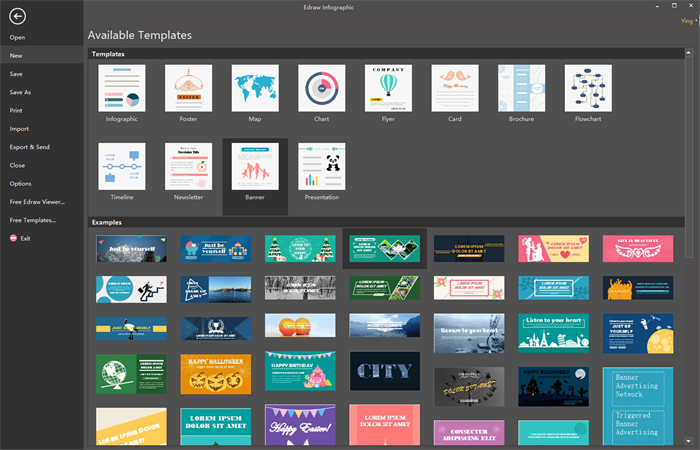Select the Poster template icon
The image size is (700, 450).
click(x=188, y=88)
